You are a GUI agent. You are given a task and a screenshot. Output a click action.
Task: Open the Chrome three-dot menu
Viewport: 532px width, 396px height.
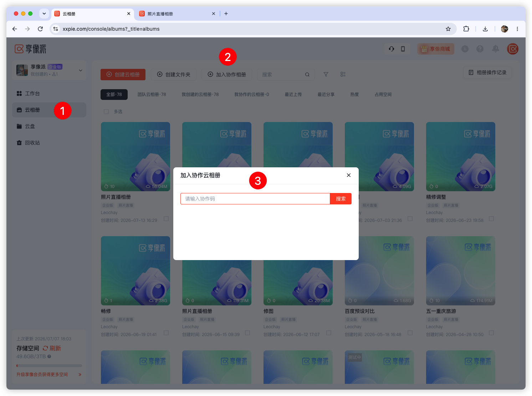click(517, 29)
